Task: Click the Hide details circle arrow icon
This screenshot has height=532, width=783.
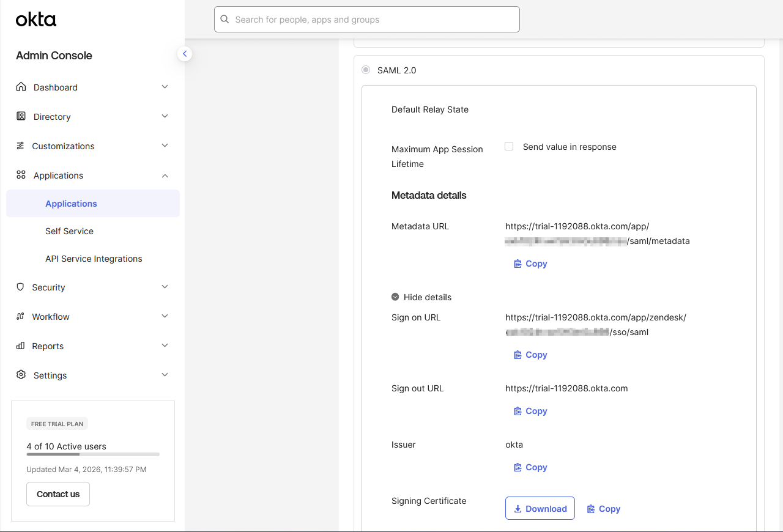Action: pos(395,297)
